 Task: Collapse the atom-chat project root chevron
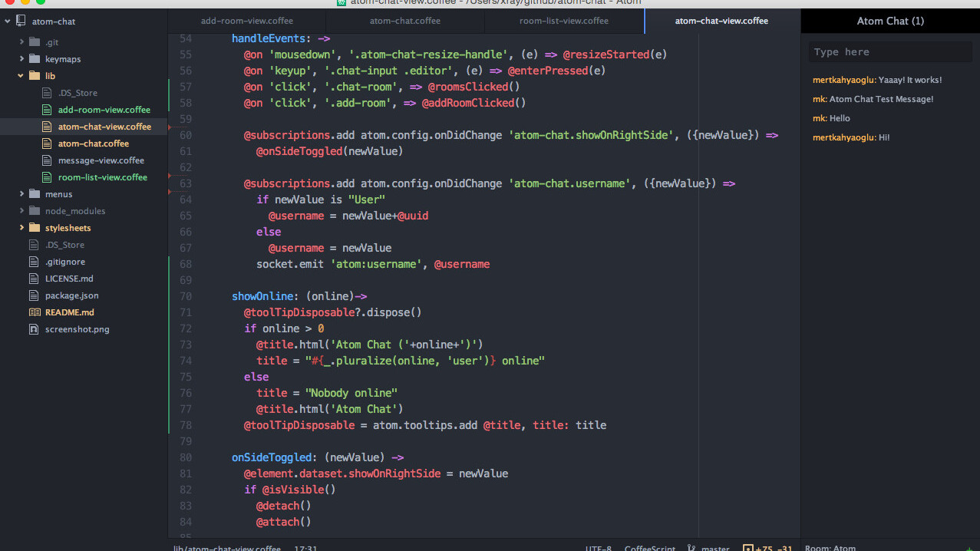(x=8, y=21)
